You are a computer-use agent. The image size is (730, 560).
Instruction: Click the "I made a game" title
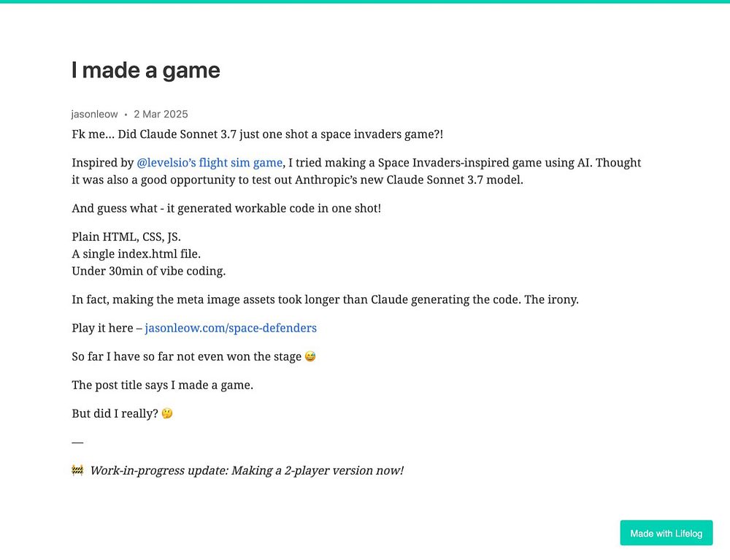click(146, 70)
